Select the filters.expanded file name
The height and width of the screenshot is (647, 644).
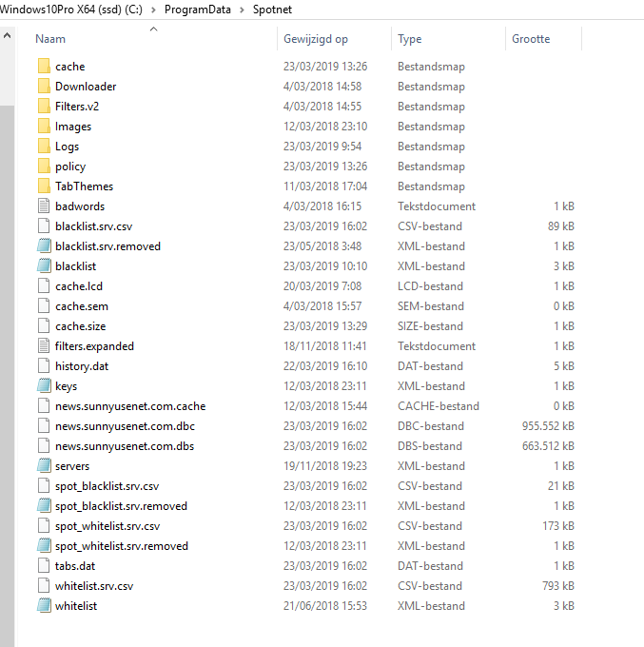[94, 346]
